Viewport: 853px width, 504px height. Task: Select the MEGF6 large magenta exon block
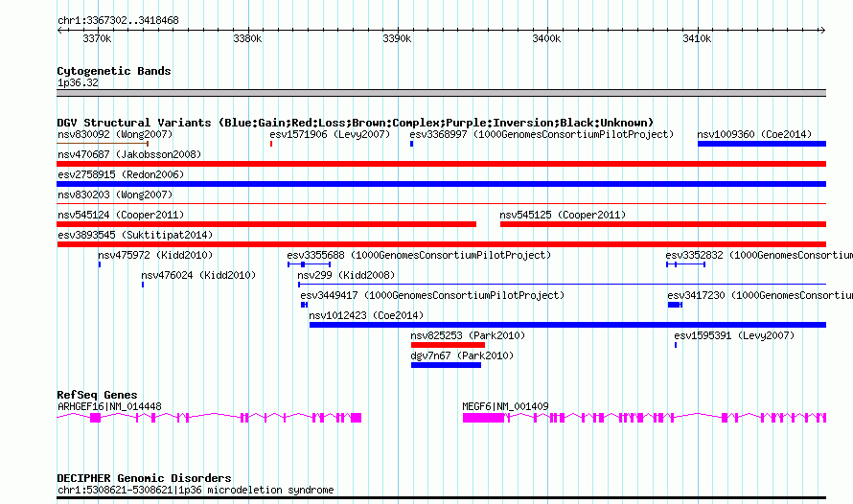pyautogui.click(x=484, y=418)
